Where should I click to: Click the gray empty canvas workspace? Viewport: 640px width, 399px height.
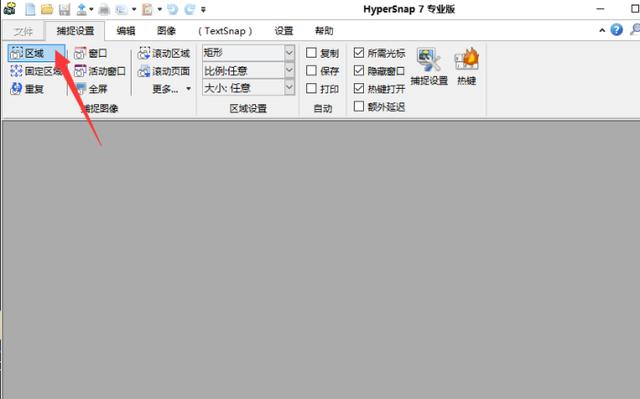[x=321, y=260]
